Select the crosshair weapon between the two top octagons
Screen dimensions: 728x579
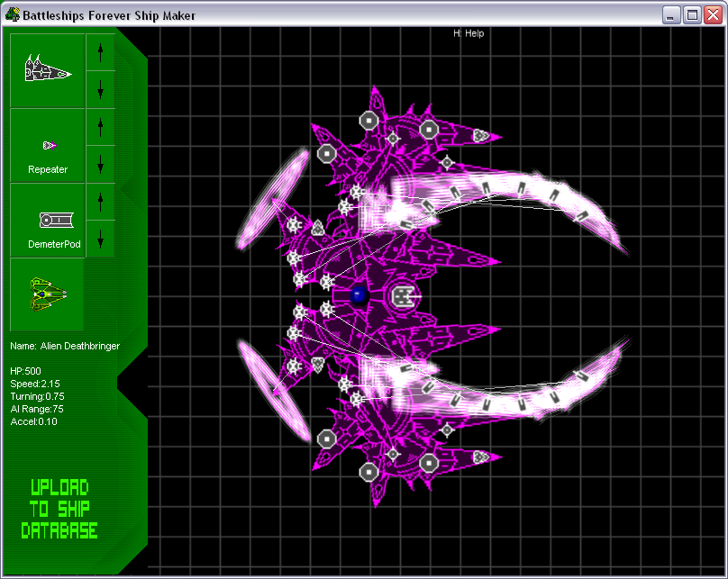pyautogui.click(x=393, y=139)
